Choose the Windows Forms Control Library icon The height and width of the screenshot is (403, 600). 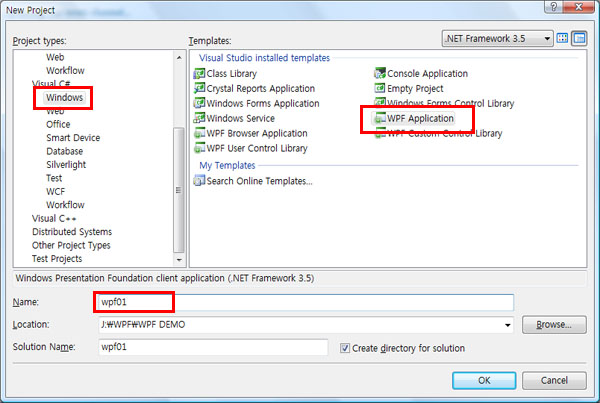[x=380, y=102]
